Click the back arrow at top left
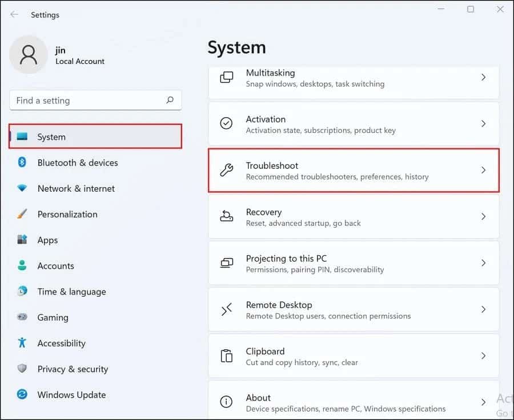Viewport: 514px width, 420px height. 14,14
